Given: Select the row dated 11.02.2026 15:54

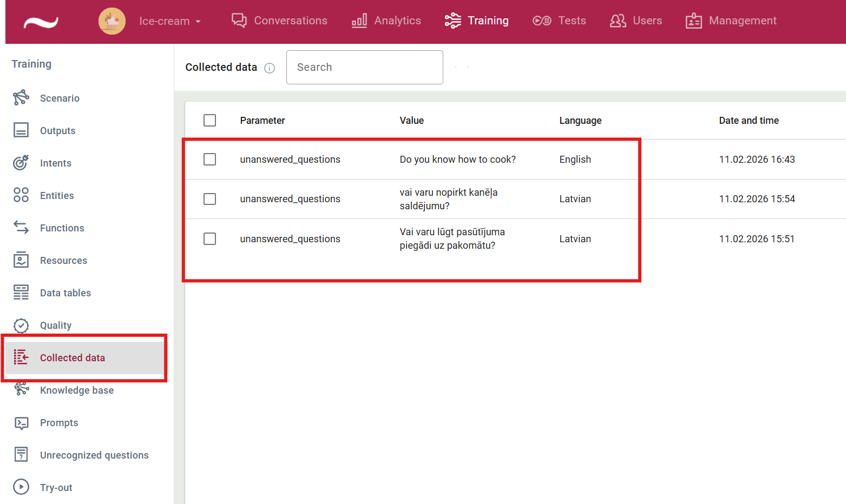Looking at the screenshot, I should tap(209, 199).
